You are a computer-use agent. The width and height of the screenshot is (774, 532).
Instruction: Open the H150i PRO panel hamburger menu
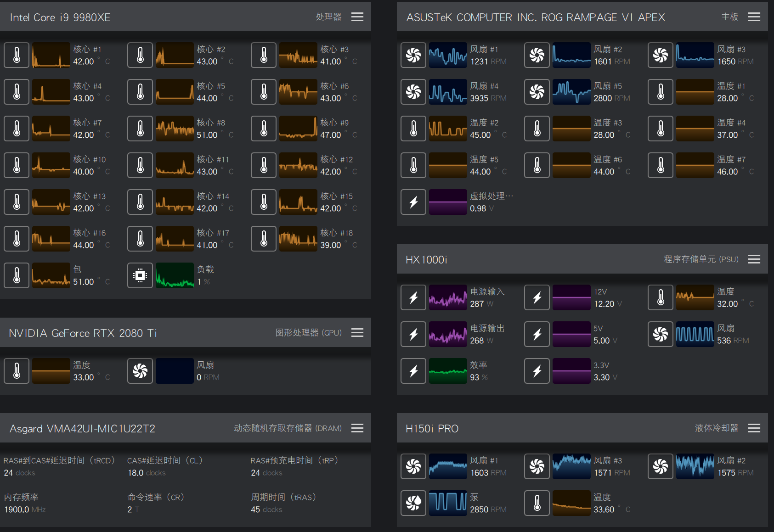[x=754, y=428]
